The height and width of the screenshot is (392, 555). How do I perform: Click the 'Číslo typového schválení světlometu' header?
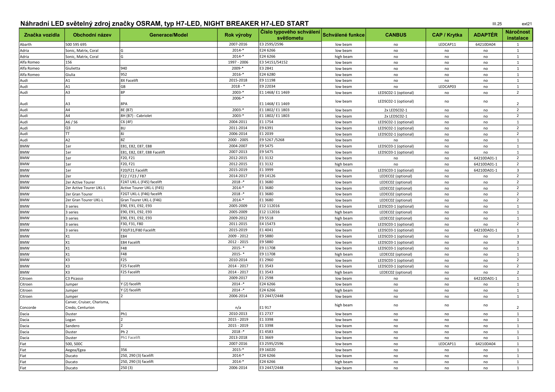coord(290,35)
